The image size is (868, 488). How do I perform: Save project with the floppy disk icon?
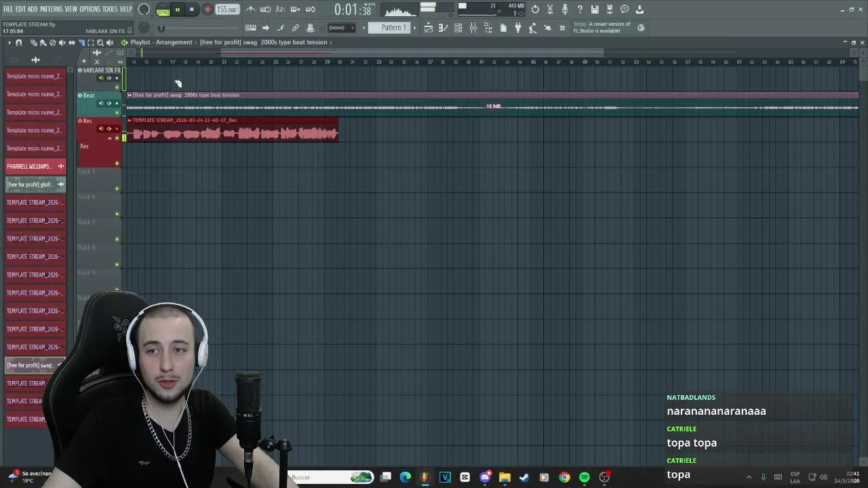pyautogui.click(x=595, y=9)
